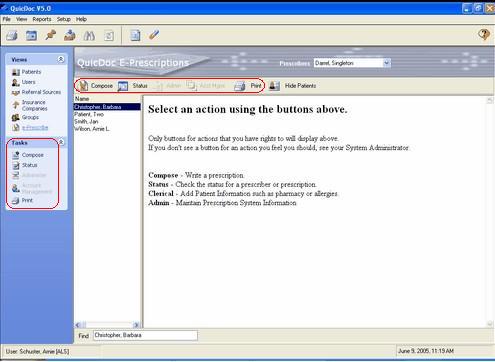Open the View menu
Image resolution: width=495 pixels, height=362 pixels.
pyautogui.click(x=22, y=19)
